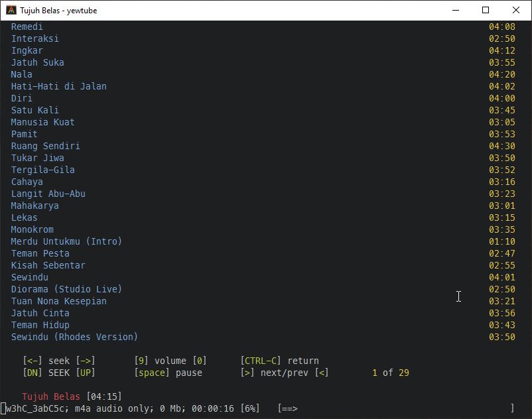Screen dimensions: 532x419
Task: Click the [>] next track key hint
Action: pos(248,373)
